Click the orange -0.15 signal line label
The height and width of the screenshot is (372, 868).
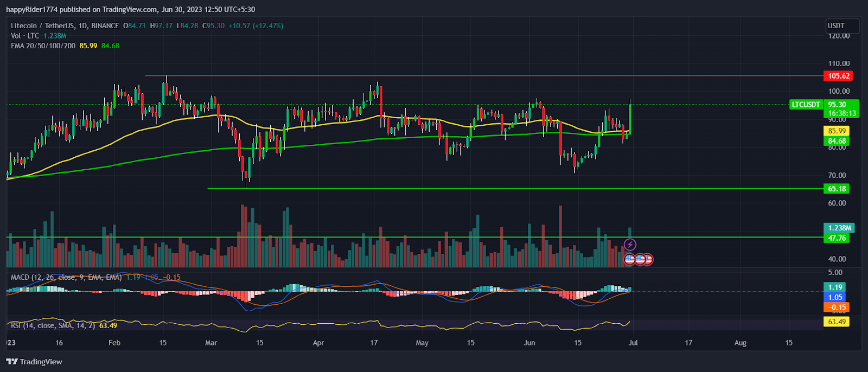point(837,307)
